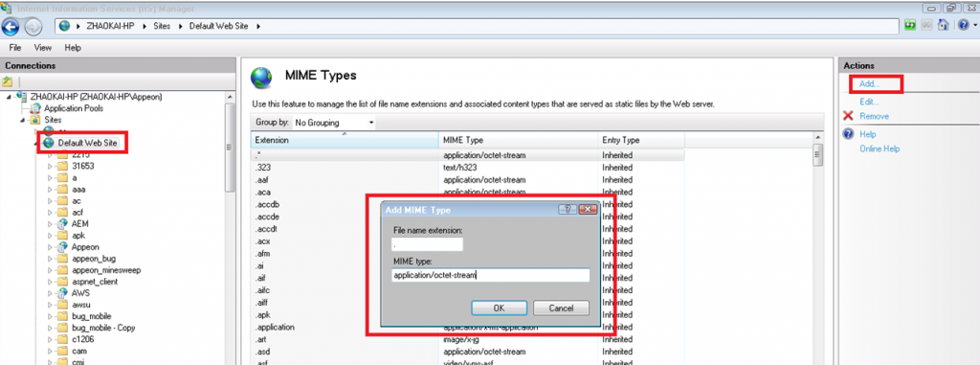Click the red X Remove icon

(x=848, y=116)
